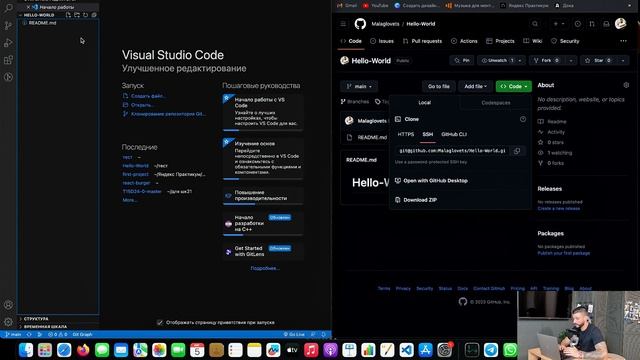Click green Code dropdown button

click(513, 87)
